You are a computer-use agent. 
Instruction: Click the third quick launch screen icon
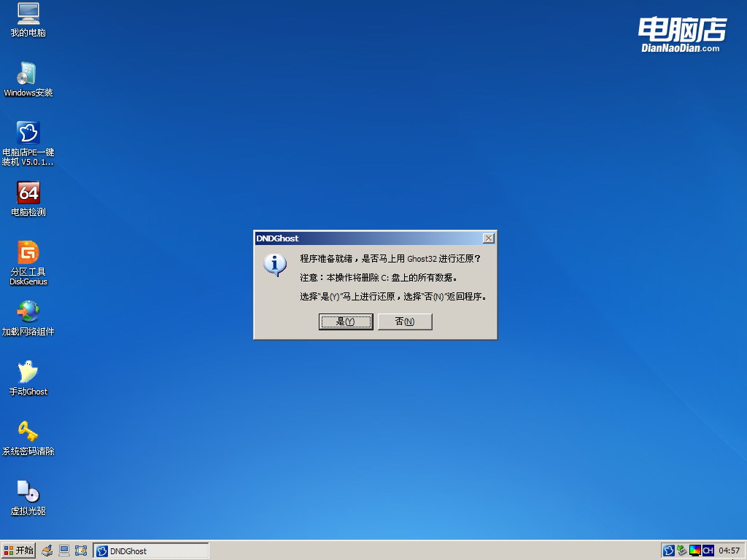81,551
